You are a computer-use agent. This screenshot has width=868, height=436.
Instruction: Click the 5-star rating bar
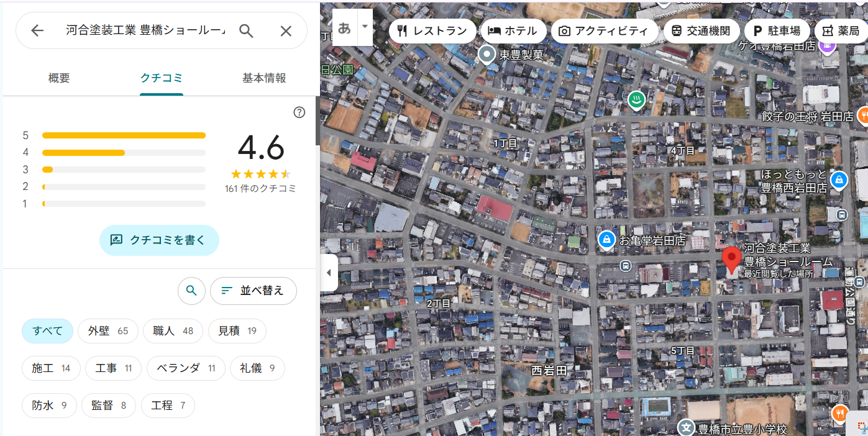(x=124, y=135)
